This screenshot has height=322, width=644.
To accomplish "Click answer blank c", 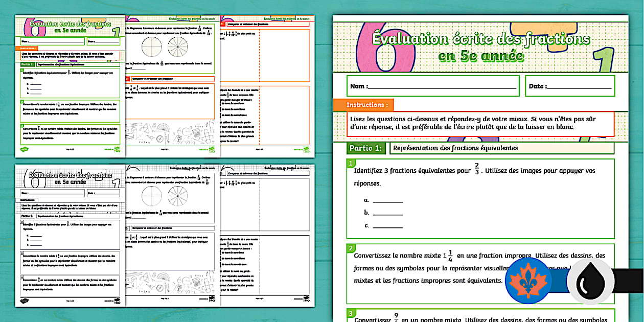I will [387, 226].
